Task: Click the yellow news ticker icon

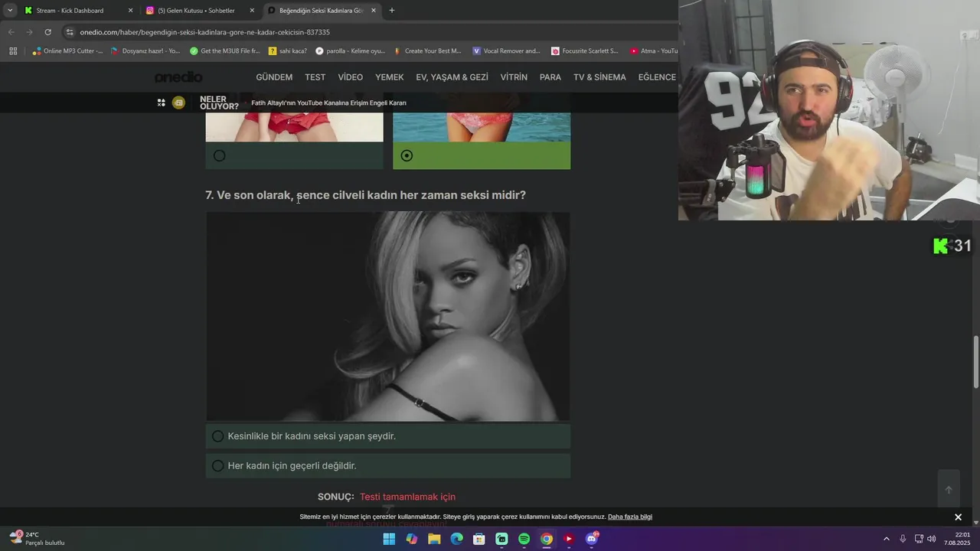Action: click(x=178, y=103)
